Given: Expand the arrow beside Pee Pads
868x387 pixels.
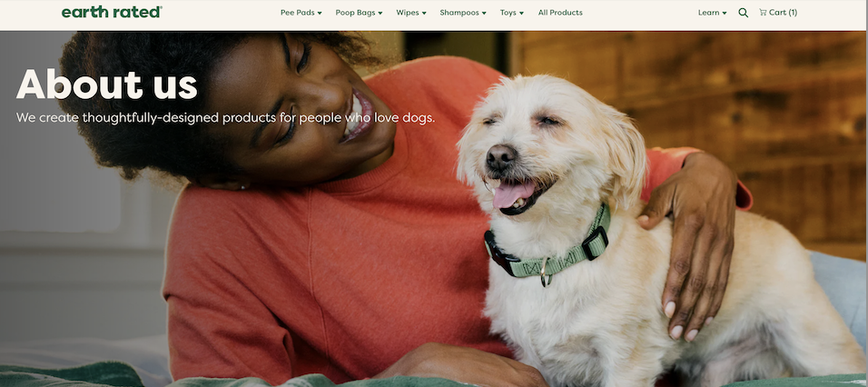Looking at the screenshot, I should pyautogui.click(x=320, y=14).
